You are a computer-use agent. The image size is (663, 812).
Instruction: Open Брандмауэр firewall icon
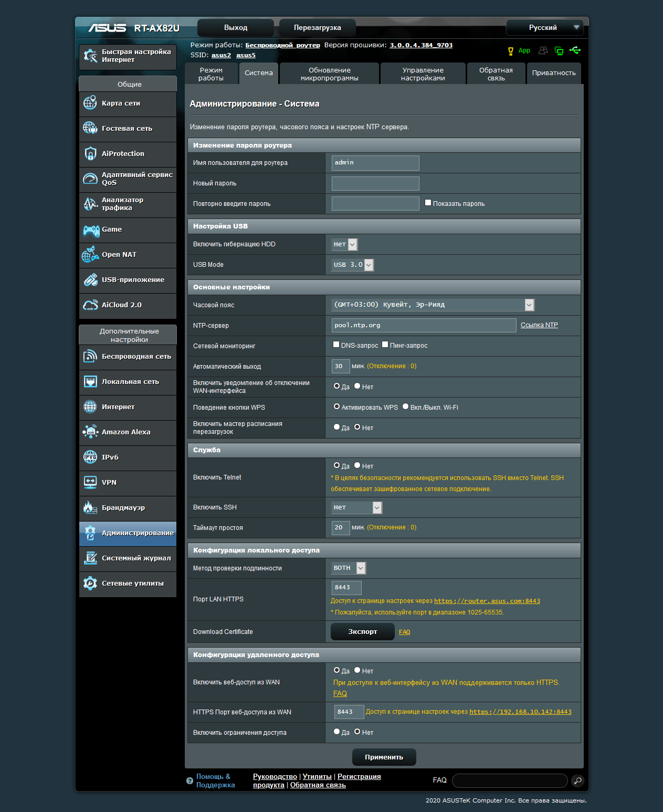pos(90,507)
